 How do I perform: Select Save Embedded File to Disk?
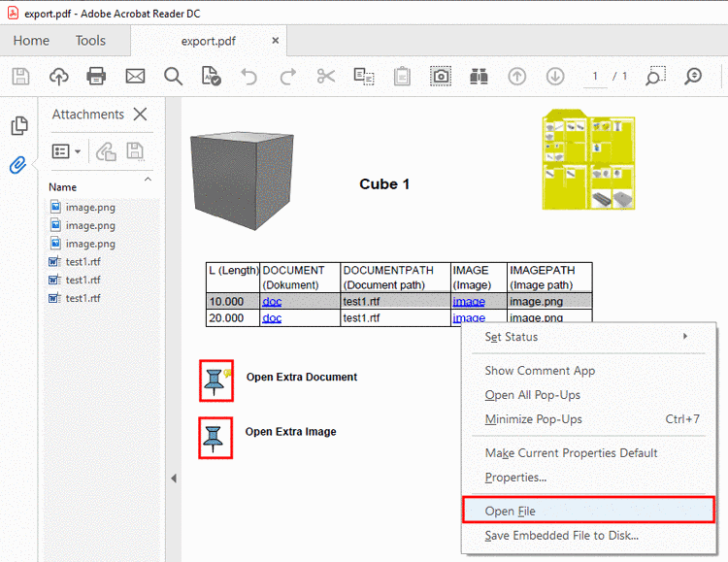[561, 535]
